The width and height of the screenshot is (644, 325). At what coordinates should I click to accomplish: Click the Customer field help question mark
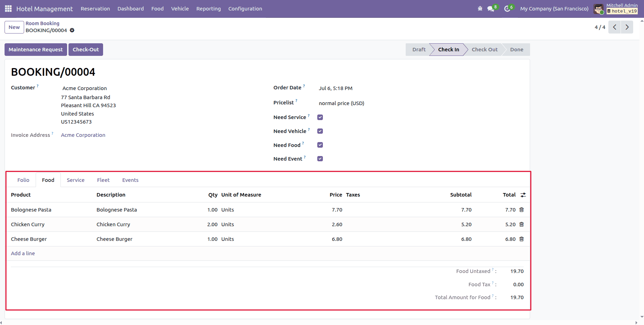click(x=38, y=86)
